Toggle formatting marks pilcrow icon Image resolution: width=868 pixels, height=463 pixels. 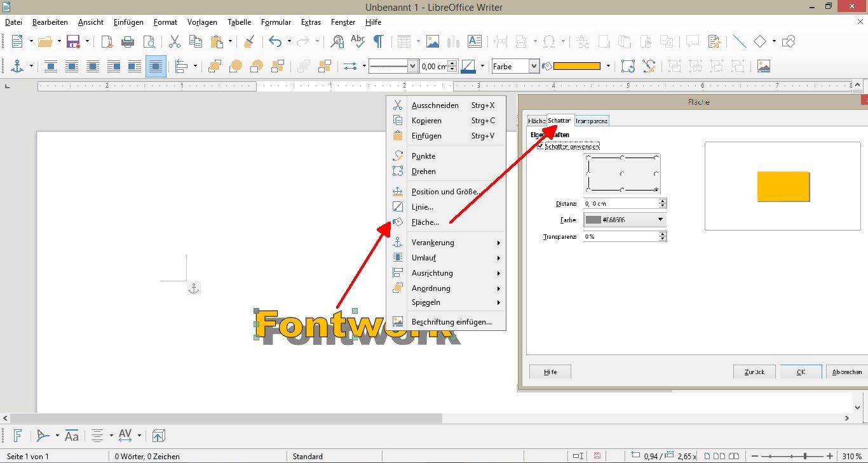click(378, 42)
